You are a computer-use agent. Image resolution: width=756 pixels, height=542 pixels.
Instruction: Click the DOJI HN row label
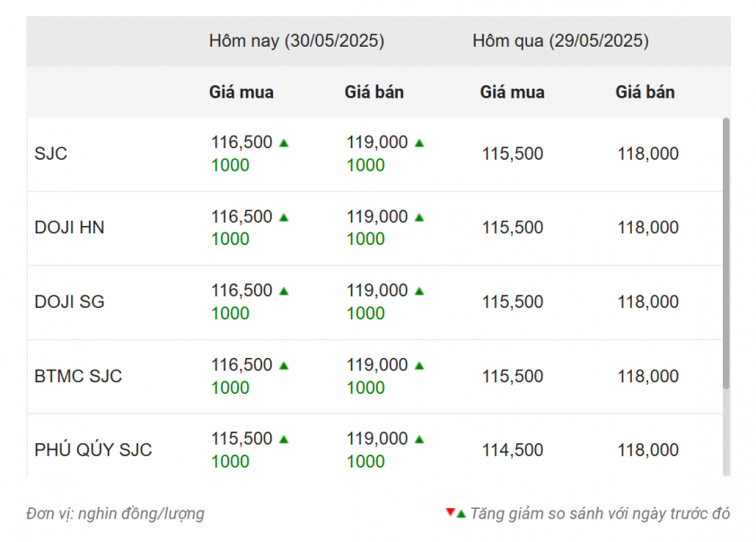pyautogui.click(x=69, y=228)
